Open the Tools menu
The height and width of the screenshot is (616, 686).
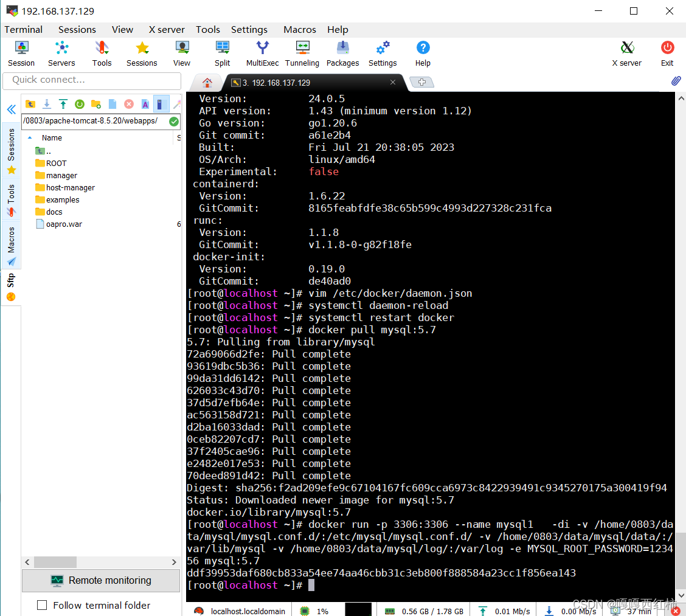click(208, 29)
